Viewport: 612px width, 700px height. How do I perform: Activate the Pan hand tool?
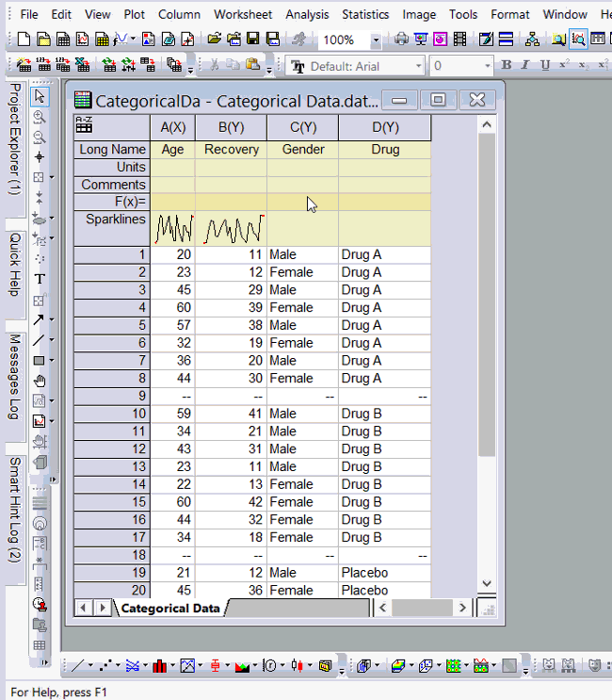tap(40, 381)
